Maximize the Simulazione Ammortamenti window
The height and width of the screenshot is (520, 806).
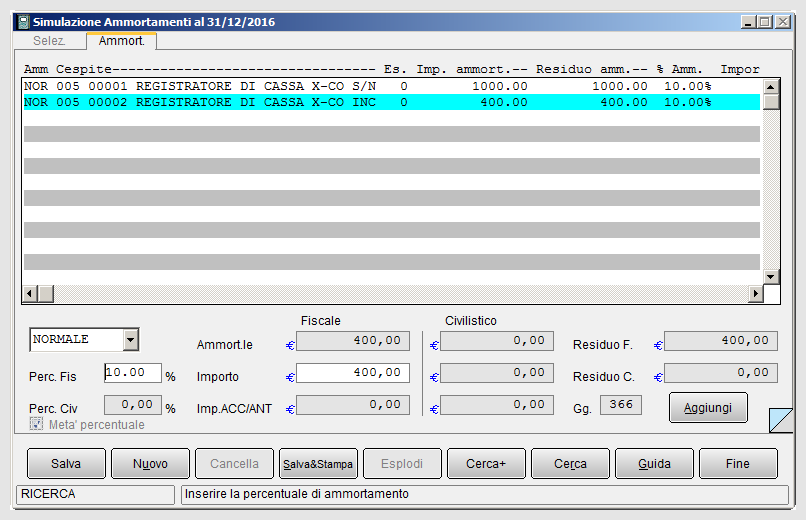765,22
